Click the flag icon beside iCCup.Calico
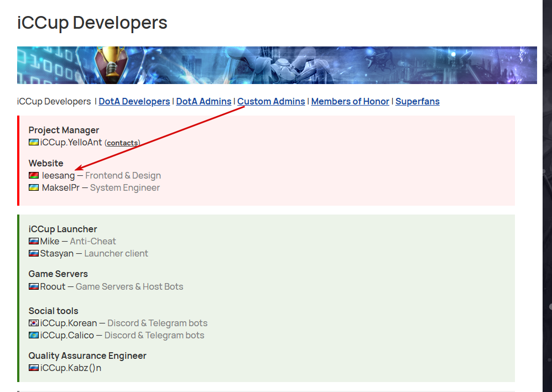 point(33,335)
